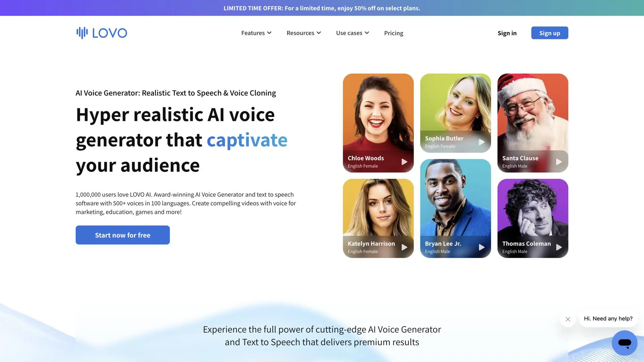Expand the Features dropdown menu
The height and width of the screenshot is (362, 644).
[x=256, y=33]
